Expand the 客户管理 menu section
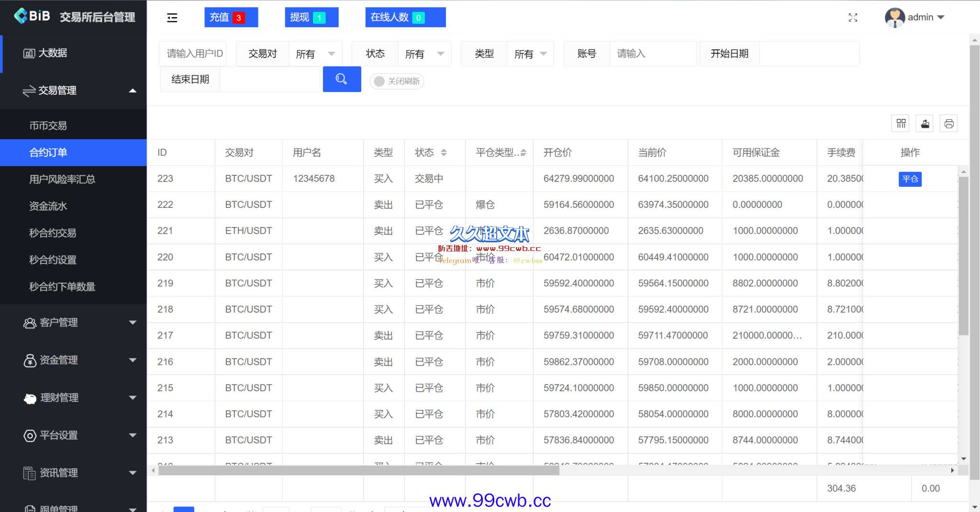Screen dimensions: 980x512 [133, 323]
